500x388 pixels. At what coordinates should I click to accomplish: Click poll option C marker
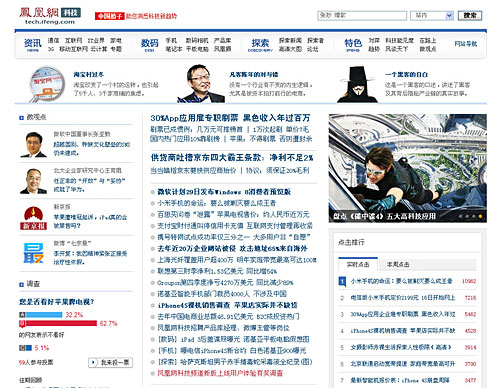click(22, 348)
